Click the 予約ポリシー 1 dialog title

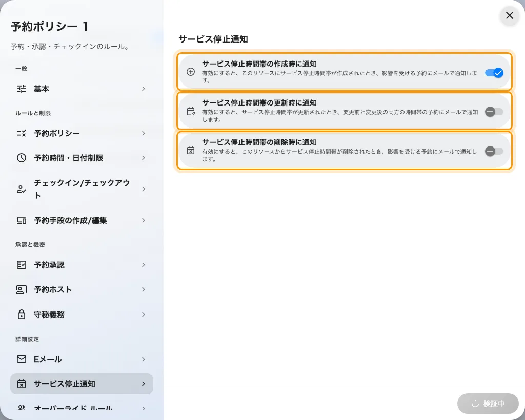coord(49,27)
